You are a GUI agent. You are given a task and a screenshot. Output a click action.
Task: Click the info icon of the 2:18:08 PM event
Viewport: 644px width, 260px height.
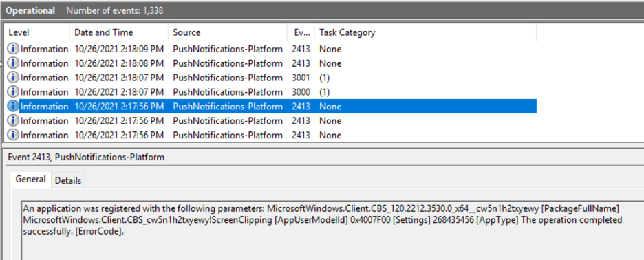pyautogui.click(x=13, y=63)
